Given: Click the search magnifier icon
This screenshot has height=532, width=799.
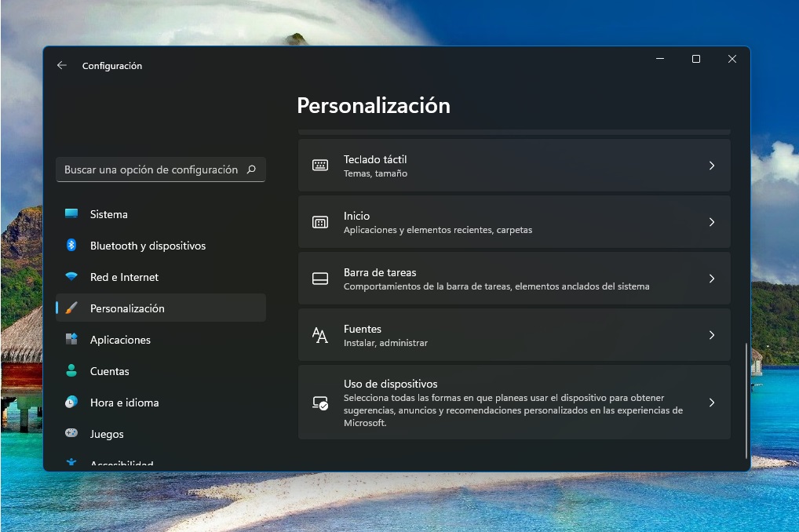Looking at the screenshot, I should [250, 169].
